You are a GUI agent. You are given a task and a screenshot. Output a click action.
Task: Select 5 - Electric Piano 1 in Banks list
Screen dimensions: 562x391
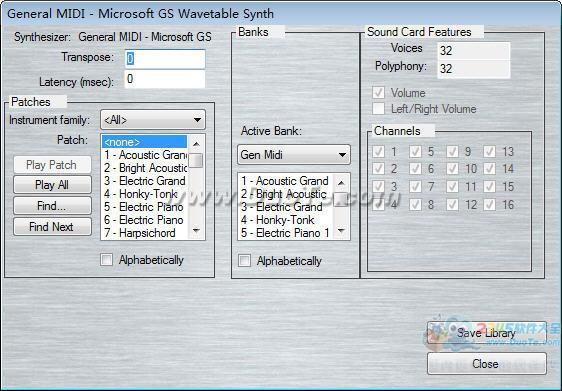pos(286,233)
